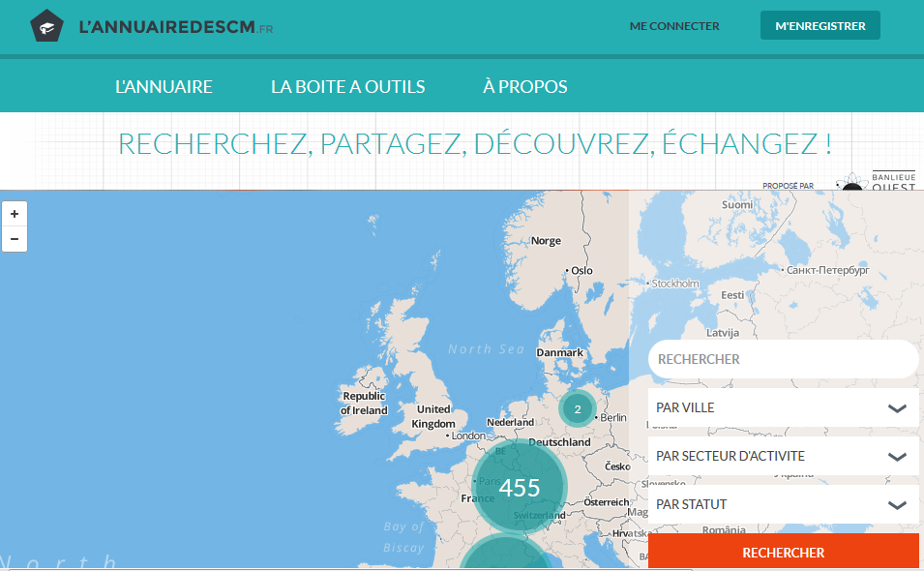924x571 pixels.
Task: Click the United Kingdom map label
Action: point(433,416)
